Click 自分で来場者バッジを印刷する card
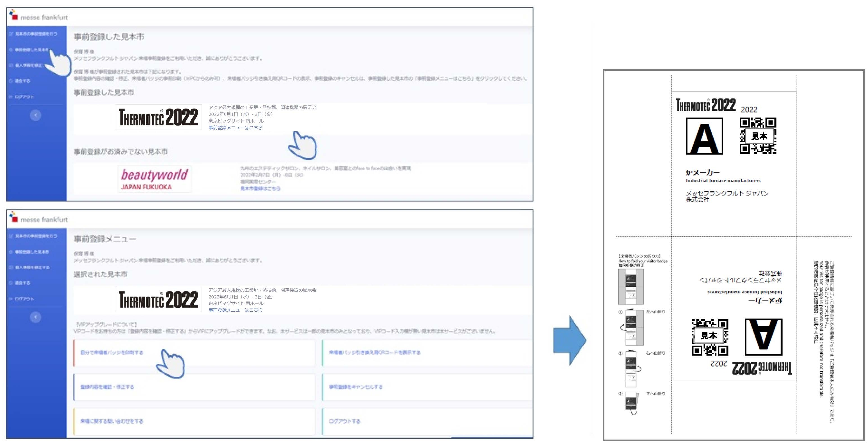This screenshot has width=868, height=446. tap(194, 353)
